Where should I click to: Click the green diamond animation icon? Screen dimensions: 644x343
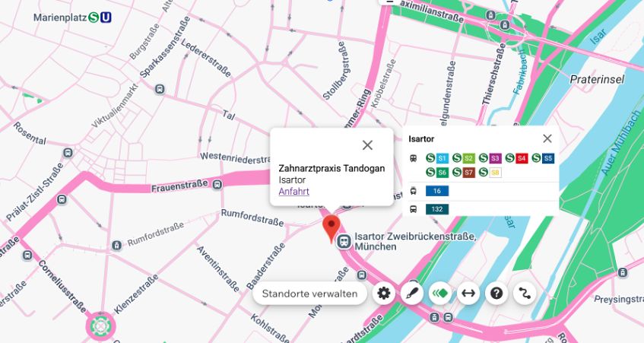pyautogui.click(x=440, y=294)
